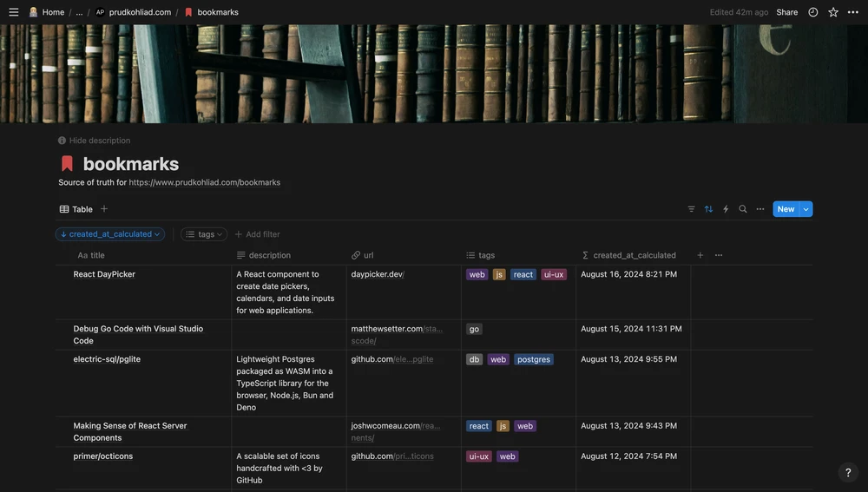Click the Share button

[786, 12]
